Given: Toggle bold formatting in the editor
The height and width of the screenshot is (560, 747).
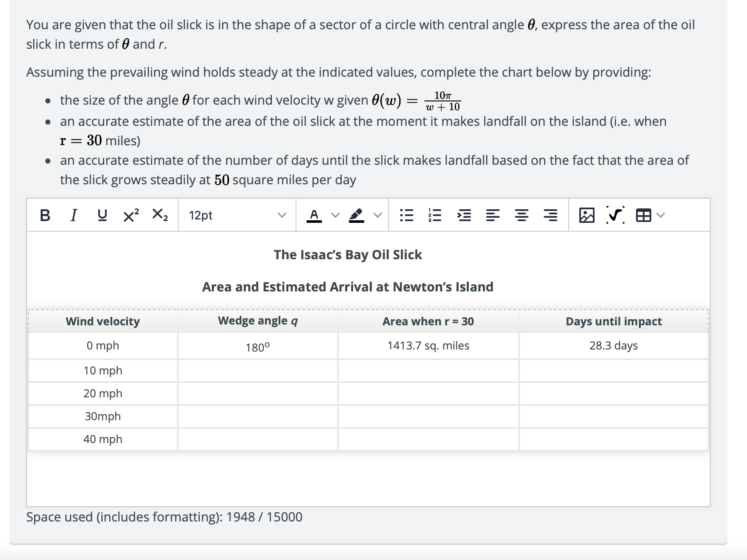Looking at the screenshot, I should point(45,216).
